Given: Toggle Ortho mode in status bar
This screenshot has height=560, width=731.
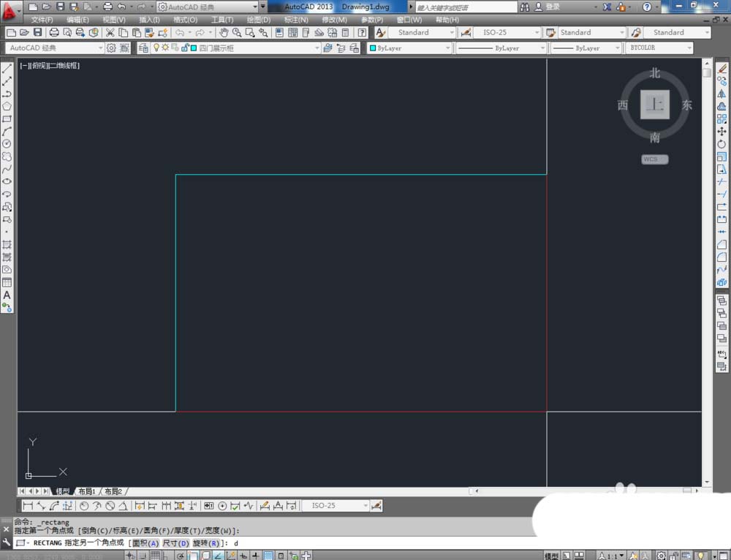Looking at the screenshot, I should click(165, 556).
